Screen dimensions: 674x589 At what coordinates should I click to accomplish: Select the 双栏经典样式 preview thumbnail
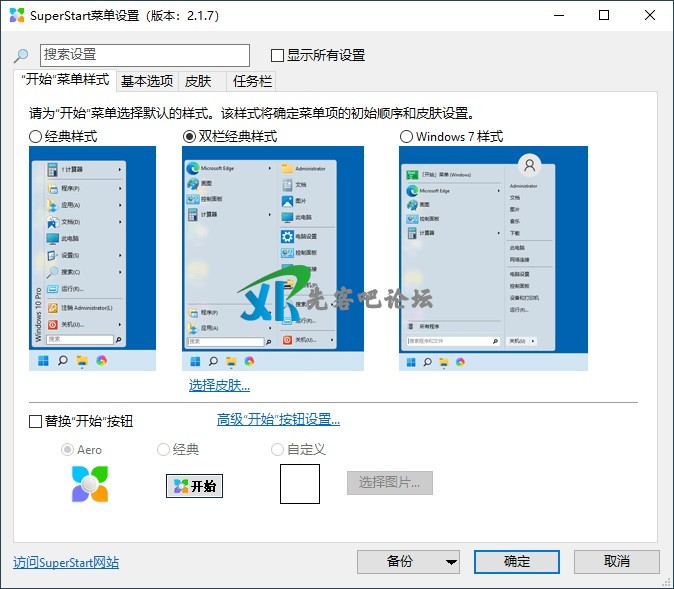pyautogui.click(x=272, y=258)
